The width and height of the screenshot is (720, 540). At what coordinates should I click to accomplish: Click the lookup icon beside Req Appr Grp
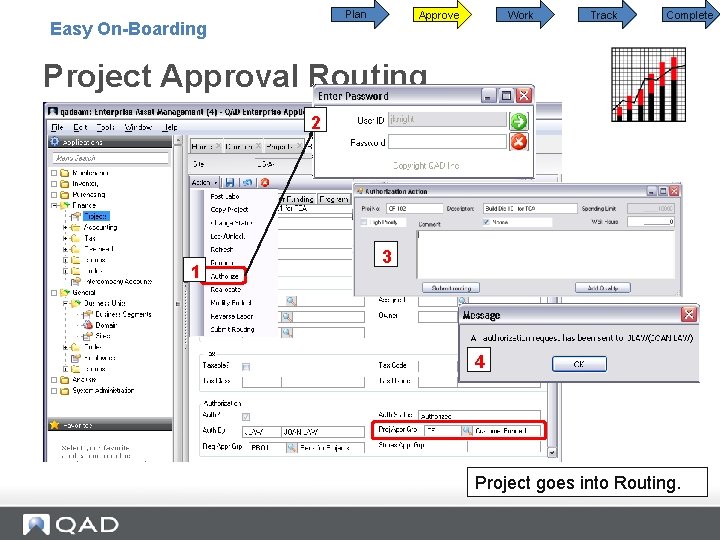pyautogui.click(x=291, y=447)
